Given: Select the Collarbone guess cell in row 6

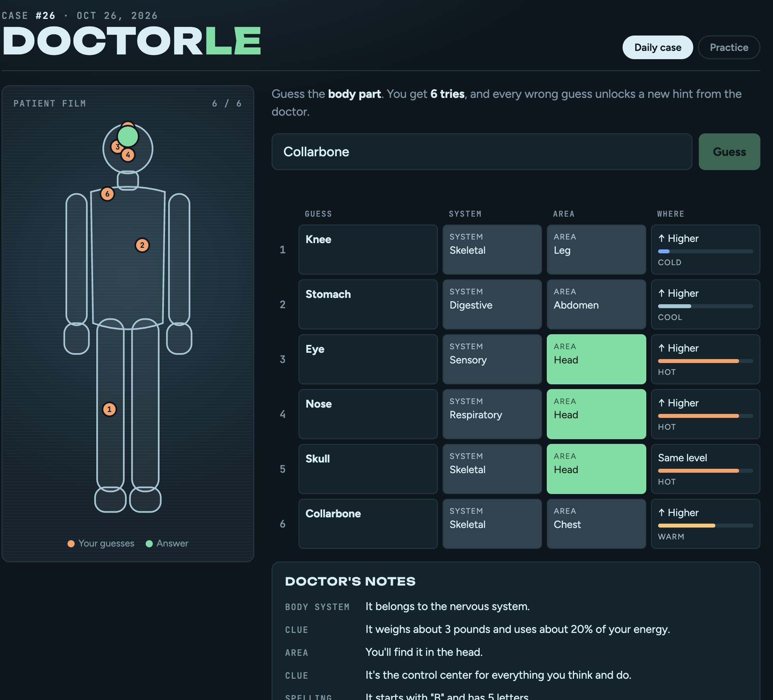Looking at the screenshot, I should [368, 524].
